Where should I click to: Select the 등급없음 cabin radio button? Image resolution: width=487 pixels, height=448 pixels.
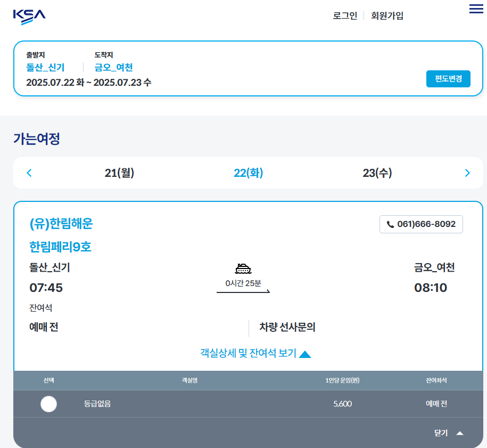click(x=49, y=404)
